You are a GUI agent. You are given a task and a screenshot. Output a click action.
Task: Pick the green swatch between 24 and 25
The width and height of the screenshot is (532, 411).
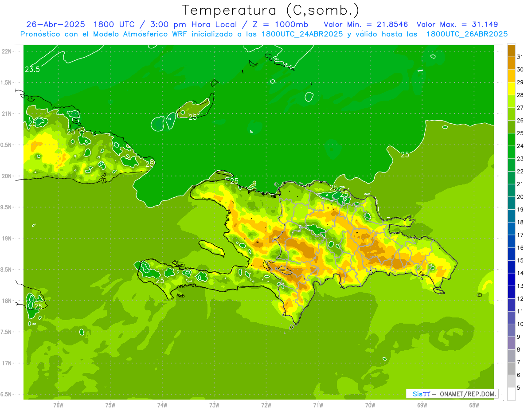click(x=511, y=139)
